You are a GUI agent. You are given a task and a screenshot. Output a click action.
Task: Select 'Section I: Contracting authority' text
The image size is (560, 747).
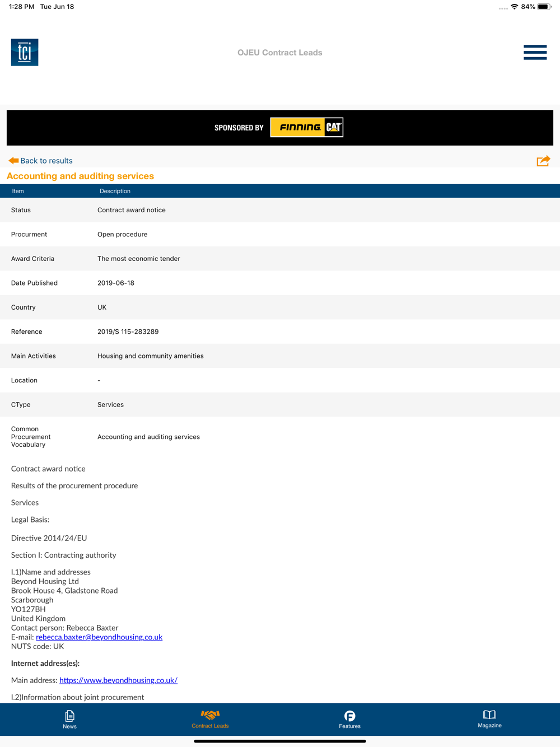pyautogui.click(x=64, y=555)
